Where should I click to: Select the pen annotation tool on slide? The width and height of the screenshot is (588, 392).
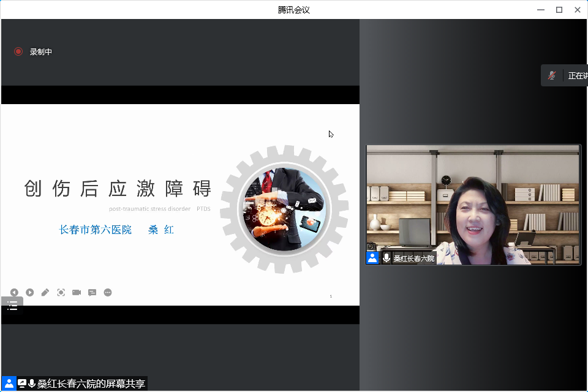[x=45, y=293]
